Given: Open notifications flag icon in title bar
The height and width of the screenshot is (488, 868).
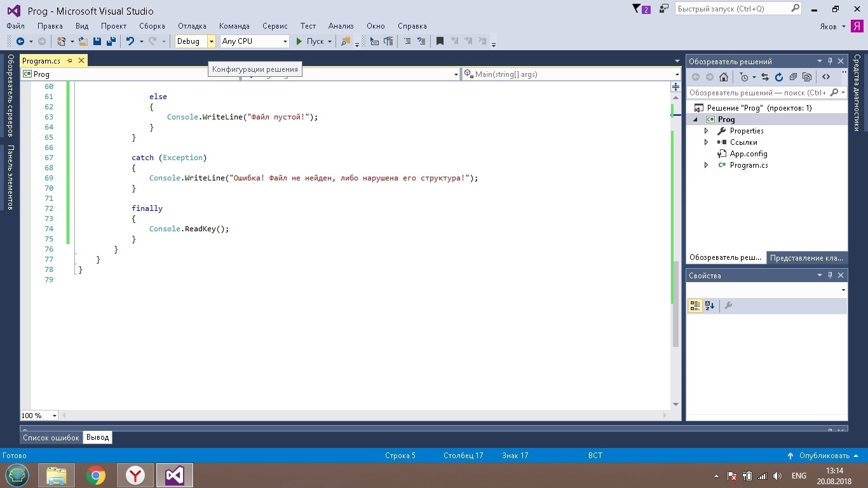Looking at the screenshot, I should click(641, 9).
